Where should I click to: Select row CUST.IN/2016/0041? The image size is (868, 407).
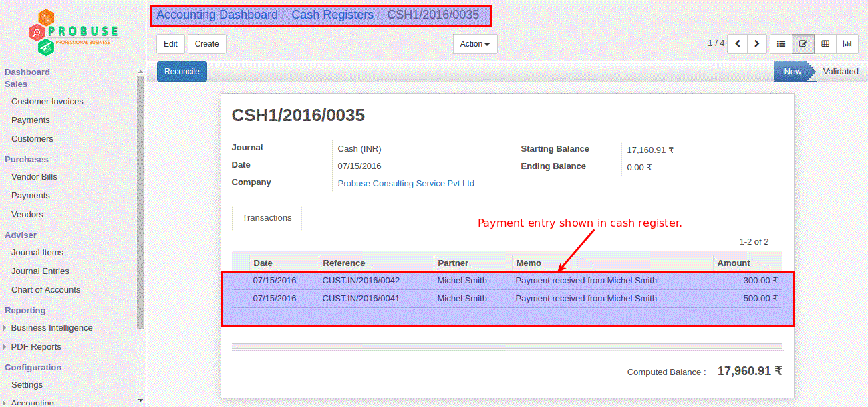click(507, 299)
